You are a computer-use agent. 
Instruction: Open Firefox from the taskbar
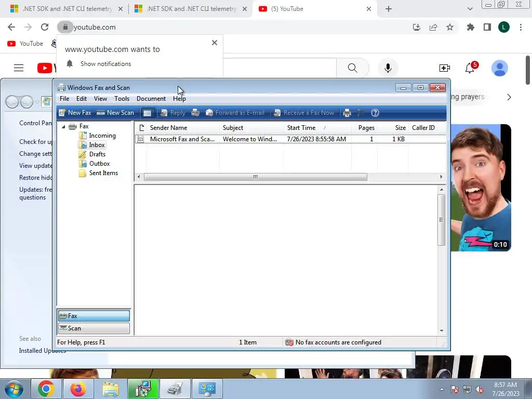point(78,389)
